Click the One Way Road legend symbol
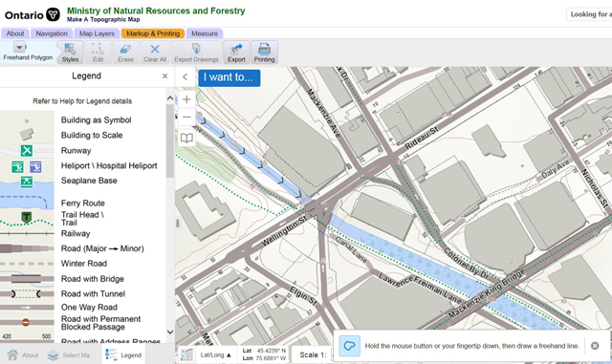The height and width of the screenshot is (364, 612). pos(26,308)
